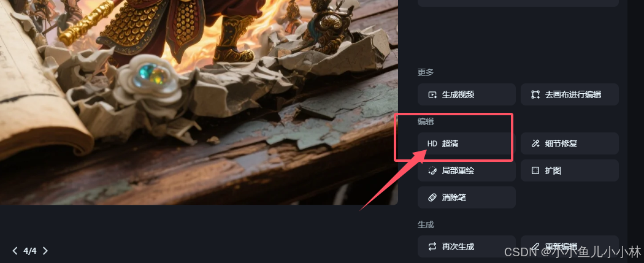Click the prompt box at panel top
This screenshot has height=263, width=644.
point(518,3)
